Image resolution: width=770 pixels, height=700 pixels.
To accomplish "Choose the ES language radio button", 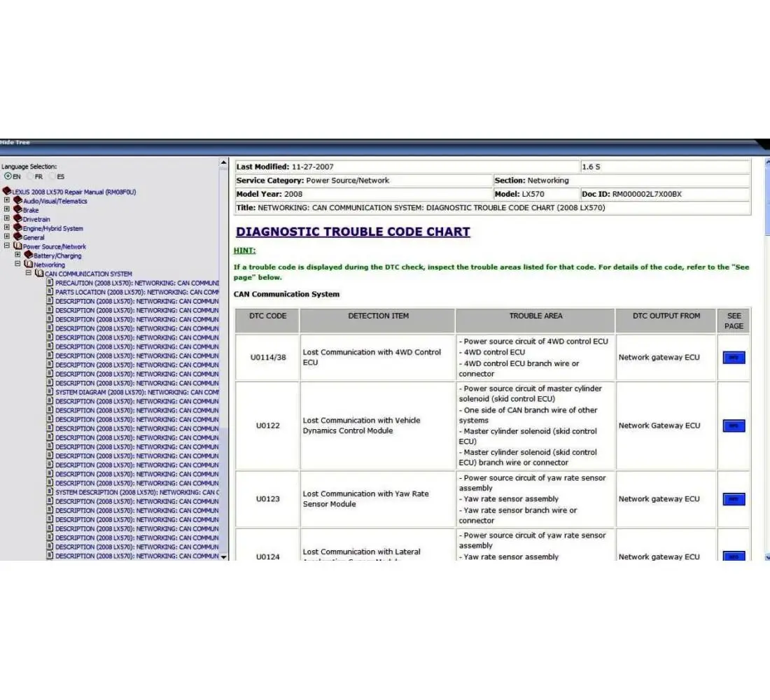I will pyautogui.click(x=52, y=176).
